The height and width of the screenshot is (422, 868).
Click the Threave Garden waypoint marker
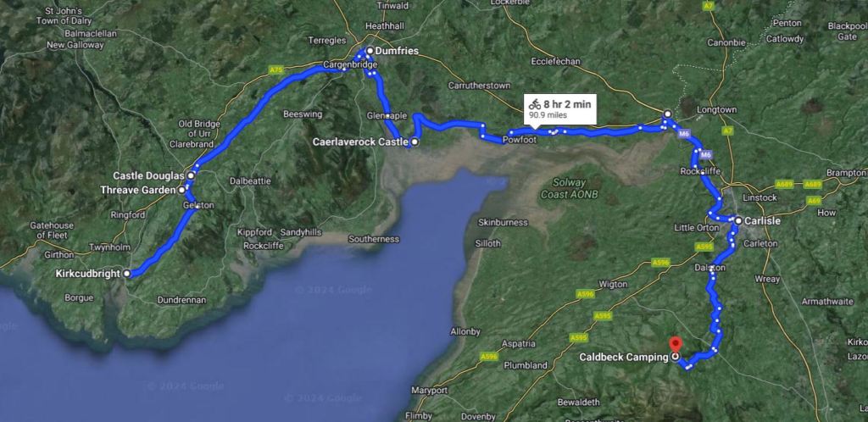click(x=181, y=190)
